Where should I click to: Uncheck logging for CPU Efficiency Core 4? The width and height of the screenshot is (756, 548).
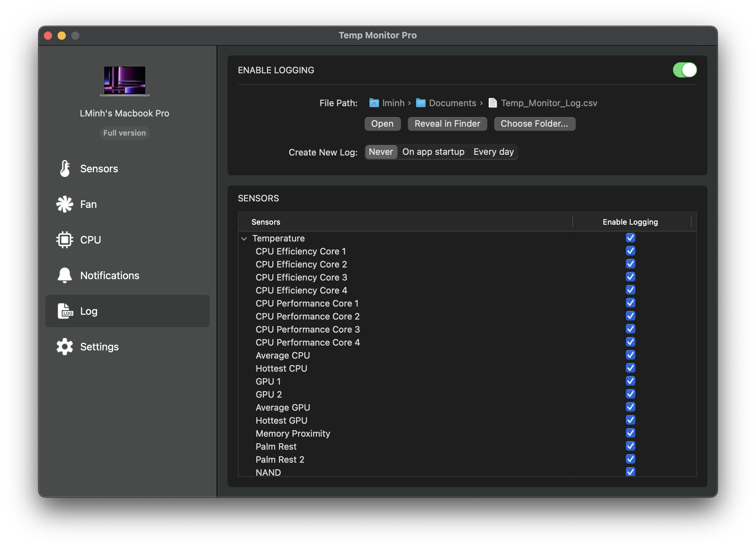pyautogui.click(x=630, y=290)
